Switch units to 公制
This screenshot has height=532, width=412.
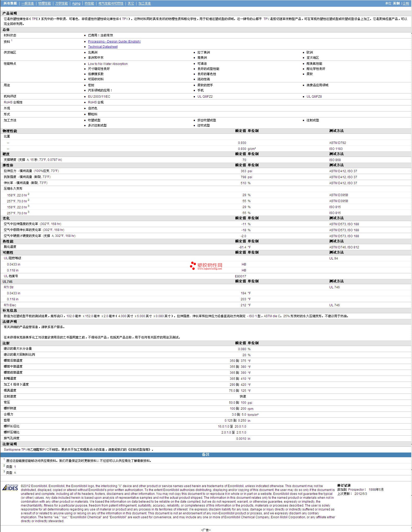point(406,3)
